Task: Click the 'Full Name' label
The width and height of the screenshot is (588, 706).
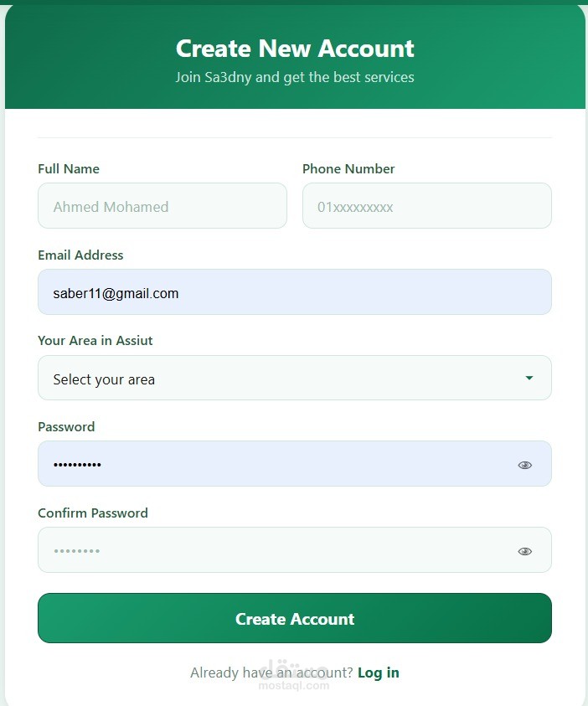Action: (69, 169)
